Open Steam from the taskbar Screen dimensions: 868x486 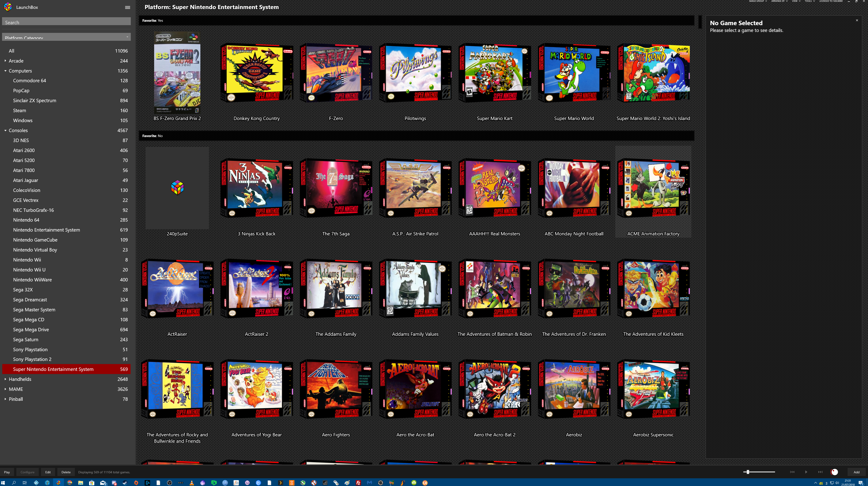(125, 483)
